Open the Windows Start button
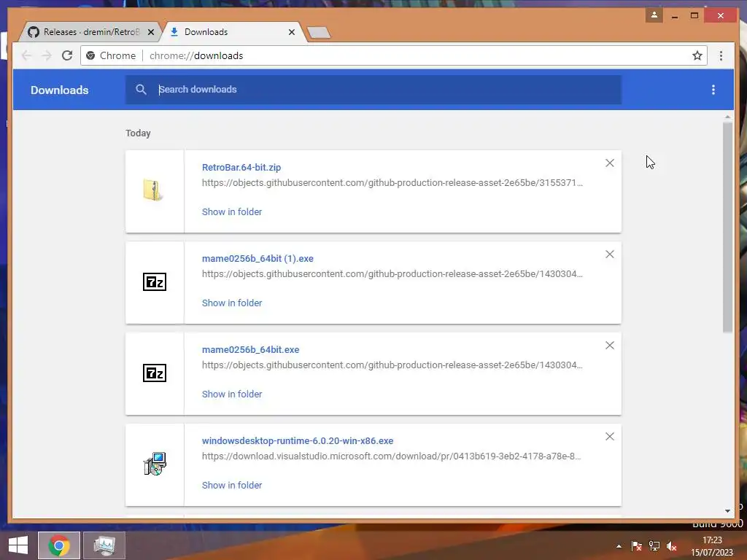 click(18, 545)
